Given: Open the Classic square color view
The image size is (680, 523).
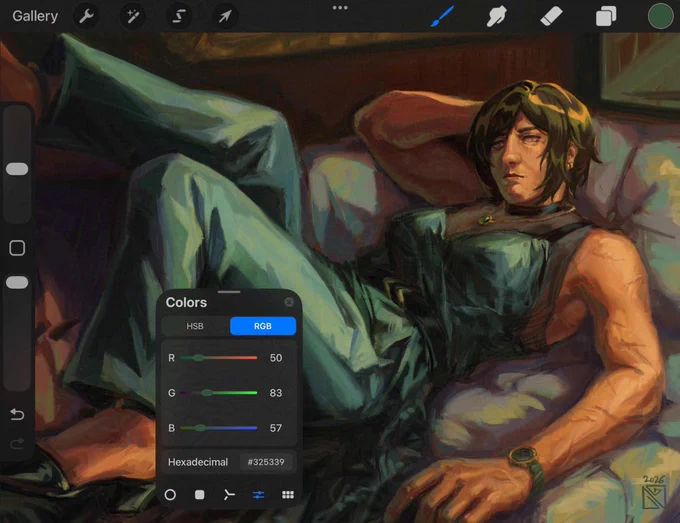Looking at the screenshot, I should point(199,495).
